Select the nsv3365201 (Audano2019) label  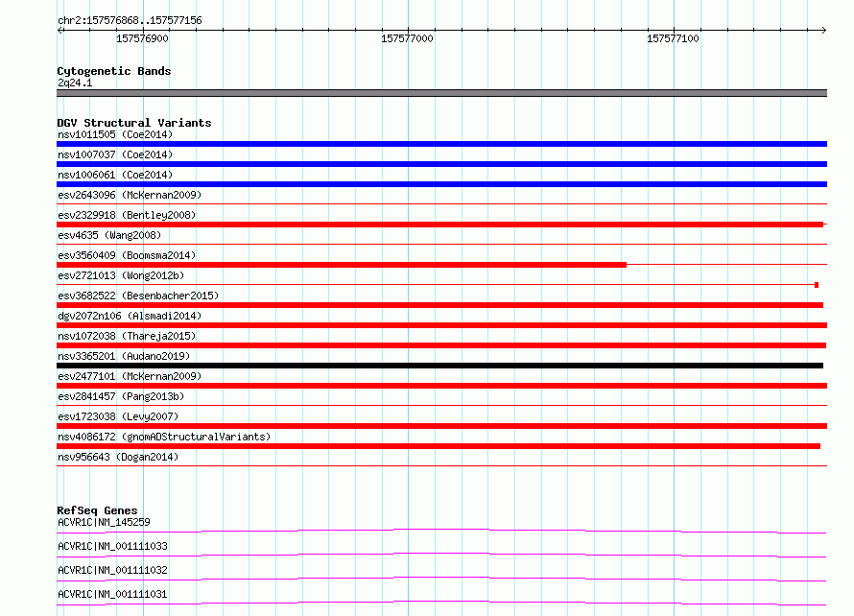[x=124, y=356]
